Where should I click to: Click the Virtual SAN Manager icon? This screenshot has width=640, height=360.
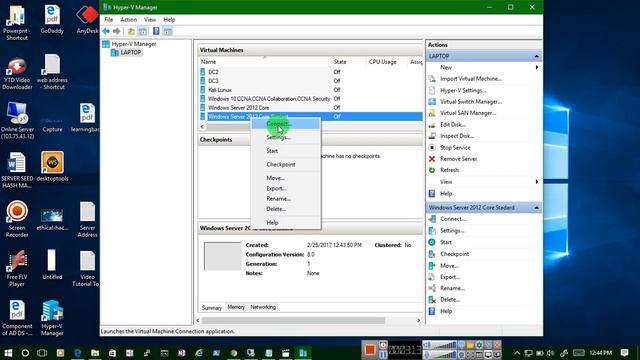coord(432,113)
